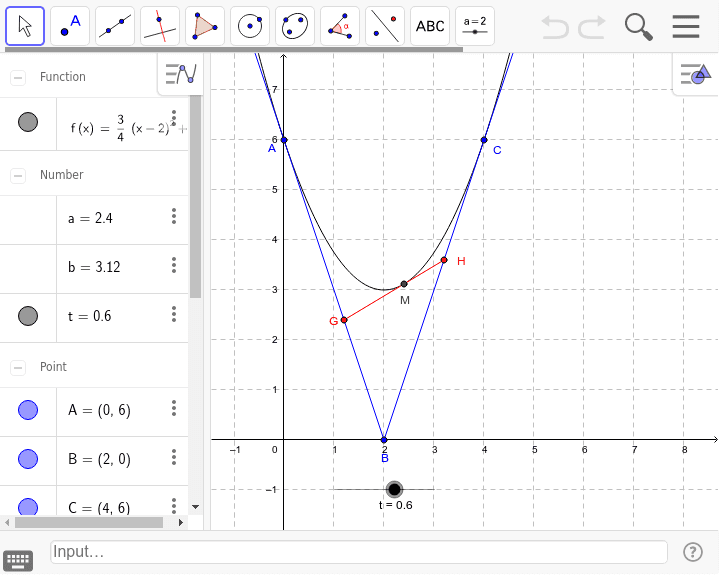
Task: Toggle visibility of slider t = 0.6
Action: (28, 316)
